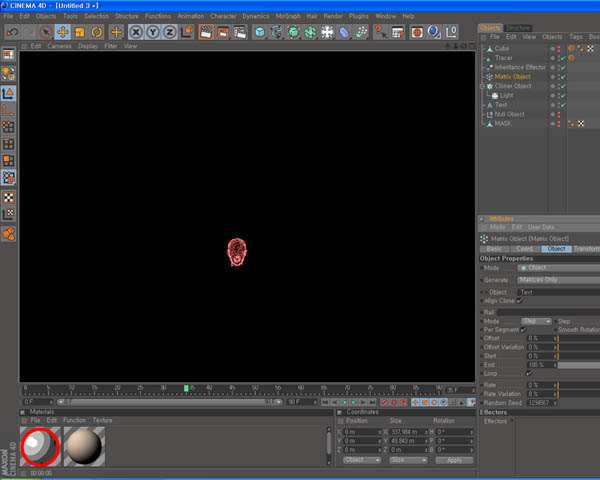Click the Apply button in Coordinates
Image resolution: width=600 pixels, height=480 pixels.
(454, 460)
